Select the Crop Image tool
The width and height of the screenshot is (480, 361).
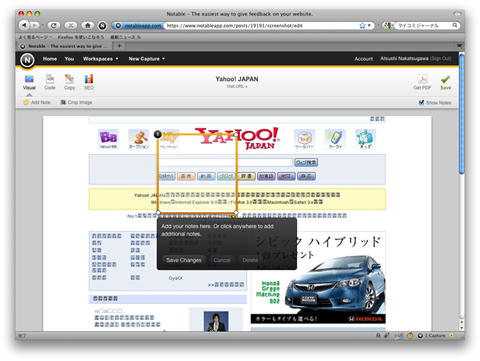point(76,102)
